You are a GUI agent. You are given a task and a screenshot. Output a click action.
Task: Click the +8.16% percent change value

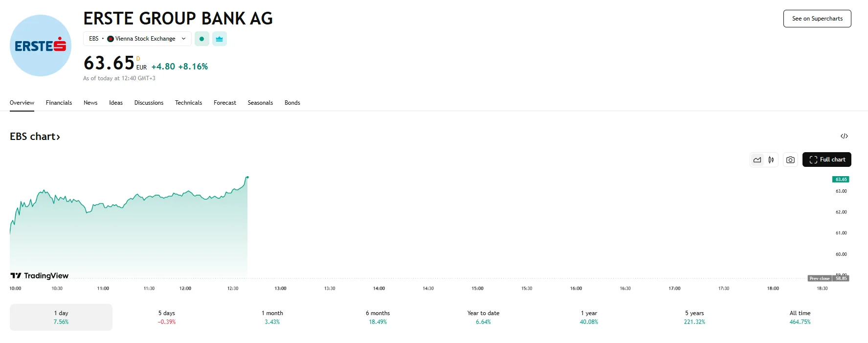click(193, 67)
